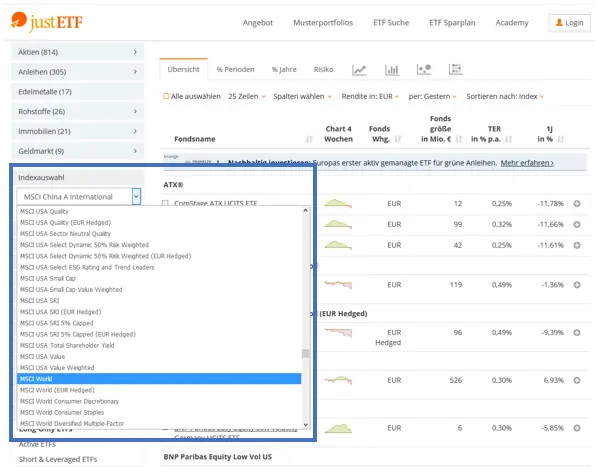Select MSCI USA Total Shareholder Yield option
This screenshot has width=599, height=473.
pyautogui.click(x=159, y=345)
